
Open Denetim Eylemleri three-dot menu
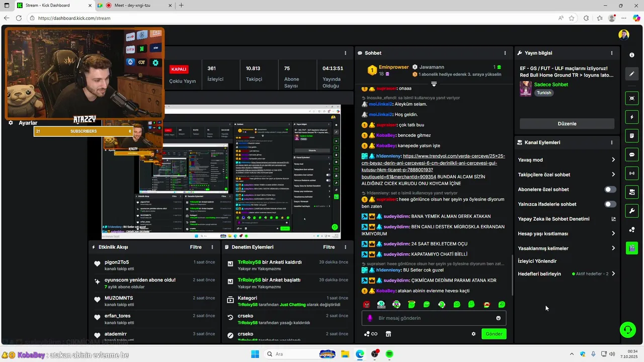(345, 247)
